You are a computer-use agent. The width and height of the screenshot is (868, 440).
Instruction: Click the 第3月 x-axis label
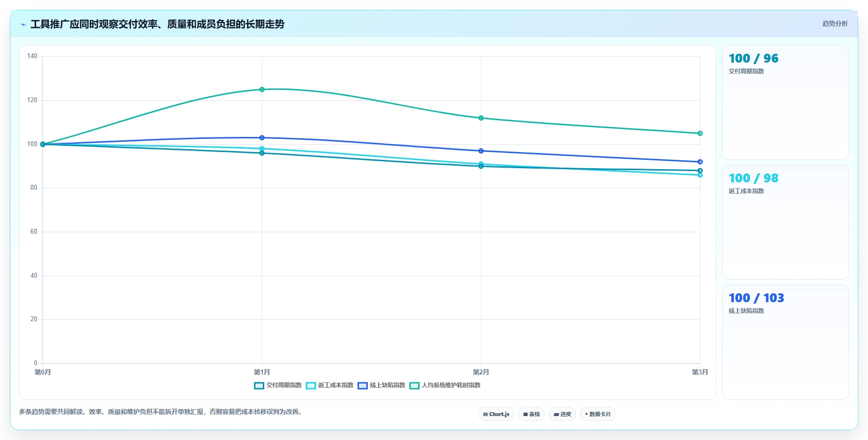coord(700,373)
